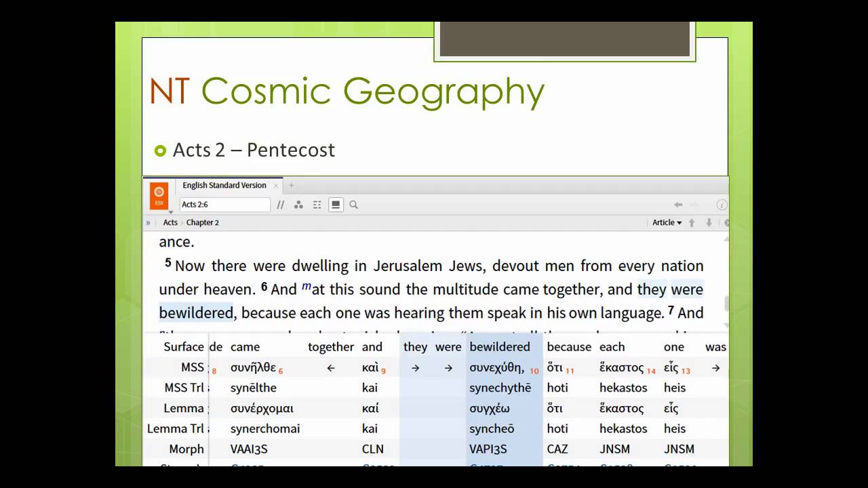This screenshot has width=868, height=488.
Task: Click transliteration synechythē
Action: 500,388
